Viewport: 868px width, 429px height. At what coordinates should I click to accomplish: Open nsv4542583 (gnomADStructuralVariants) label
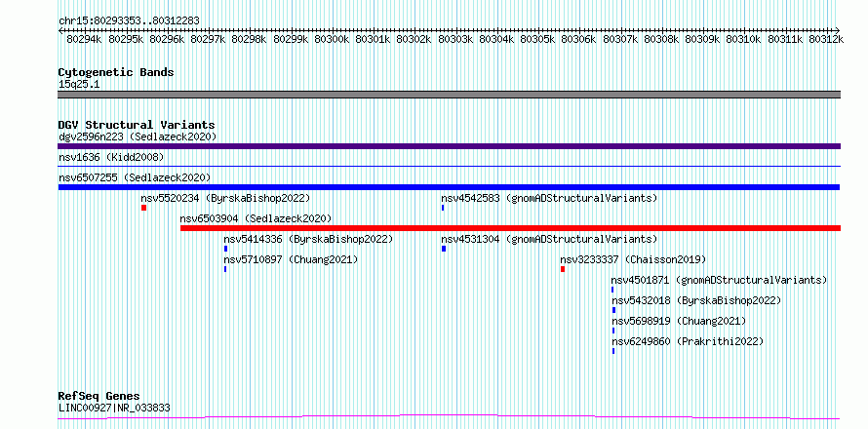tap(549, 198)
